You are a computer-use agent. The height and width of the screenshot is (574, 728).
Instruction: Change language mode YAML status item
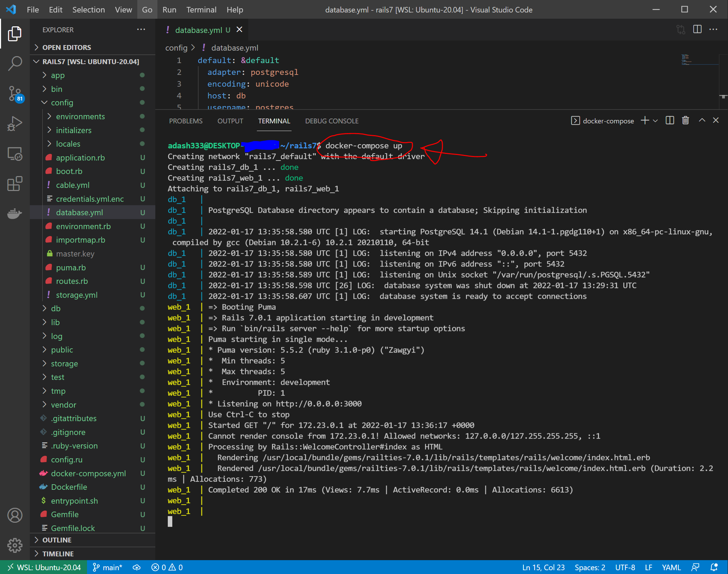pyautogui.click(x=671, y=567)
